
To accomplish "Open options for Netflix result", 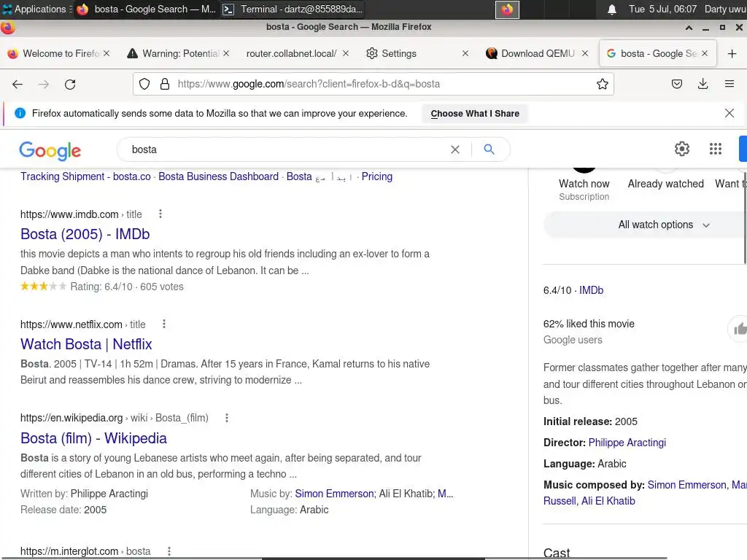I will 164,324.
